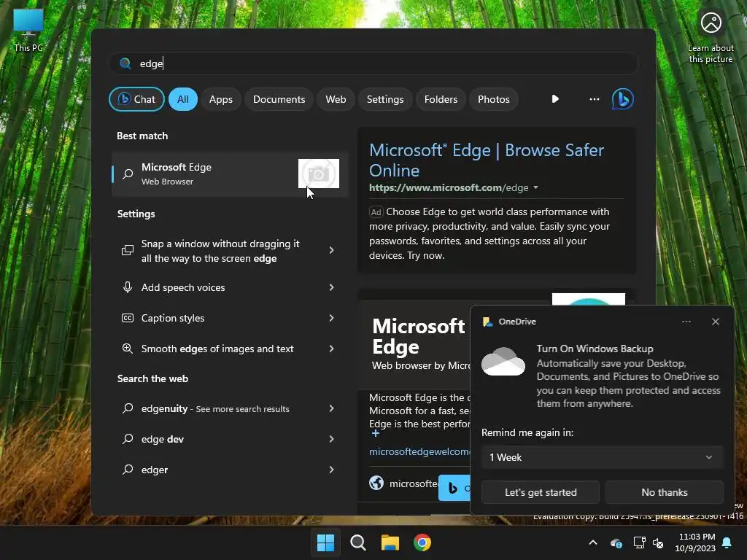Close the OneDrive notification

(x=715, y=322)
